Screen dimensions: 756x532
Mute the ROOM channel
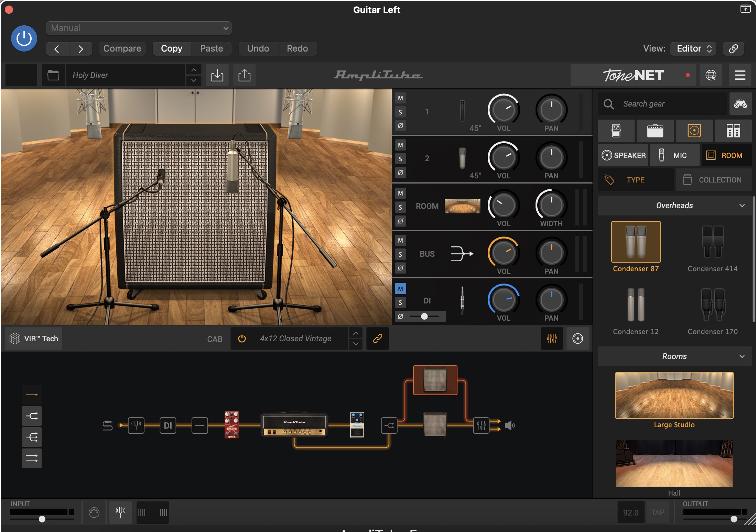click(400, 193)
